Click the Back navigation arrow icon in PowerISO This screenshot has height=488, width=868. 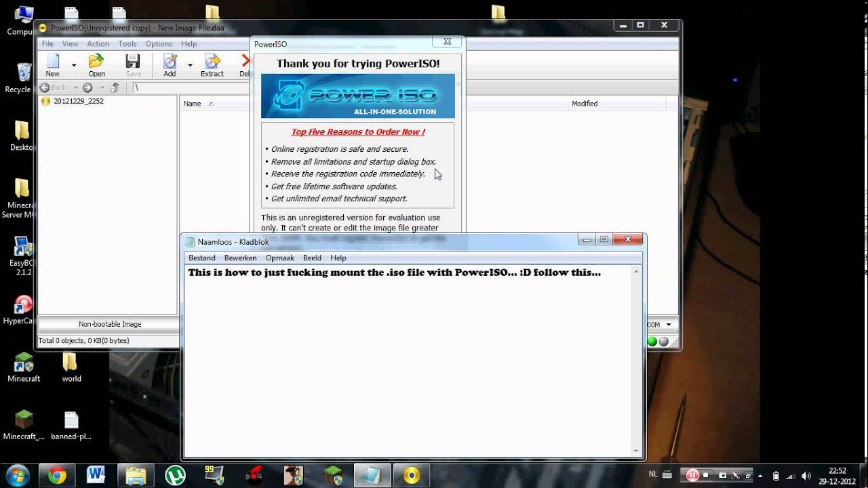pos(45,87)
